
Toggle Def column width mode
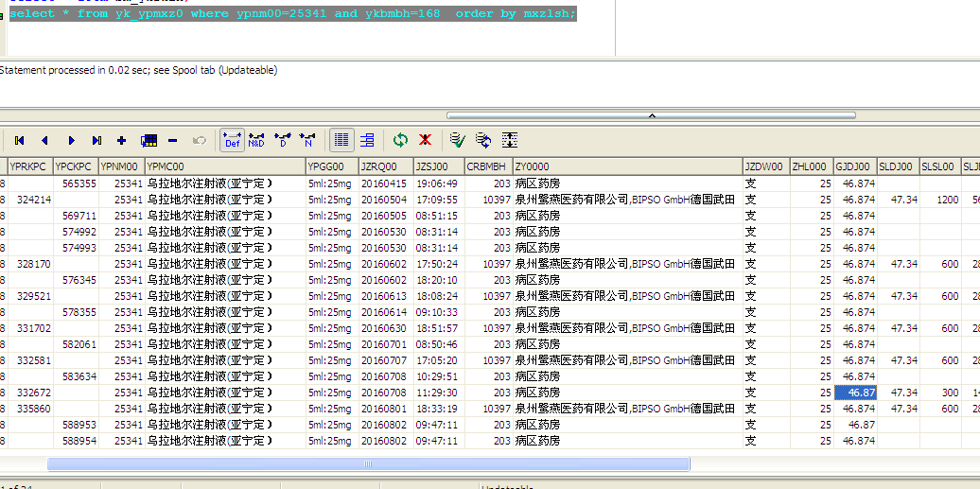[x=233, y=141]
